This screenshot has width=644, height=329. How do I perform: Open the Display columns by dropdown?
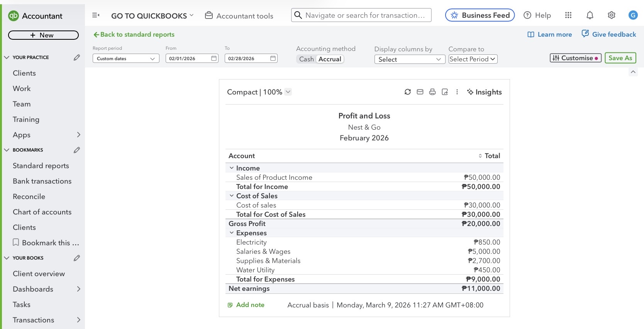tap(409, 59)
